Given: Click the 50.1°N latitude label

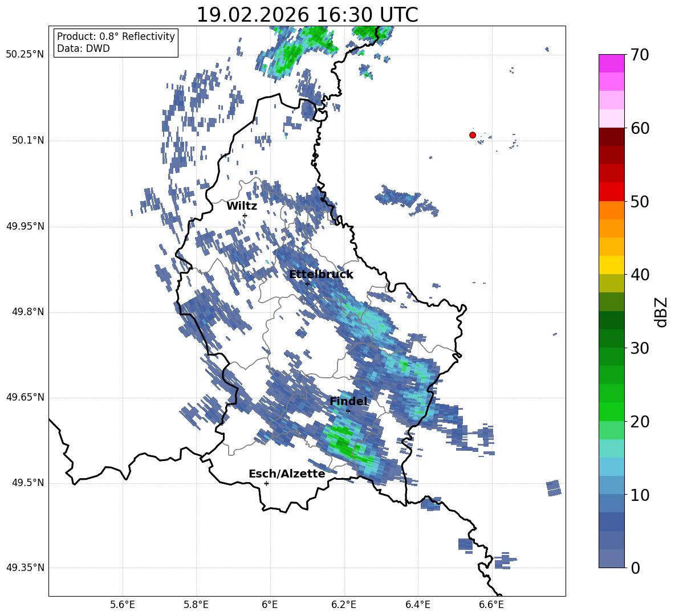Looking at the screenshot, I should coord(28,140).
